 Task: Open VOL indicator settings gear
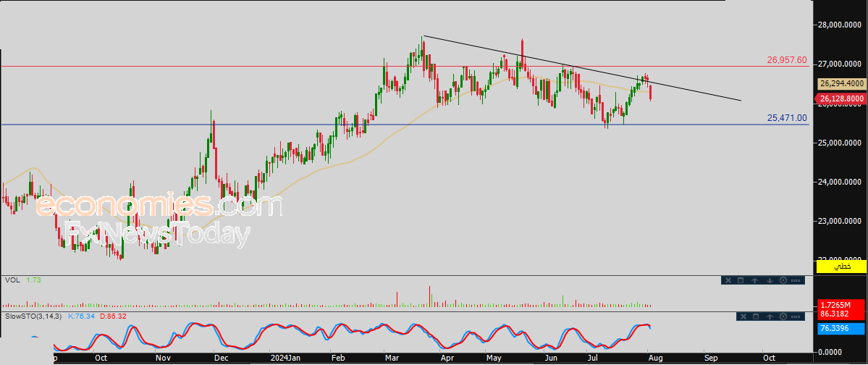(x=783, y=280)
